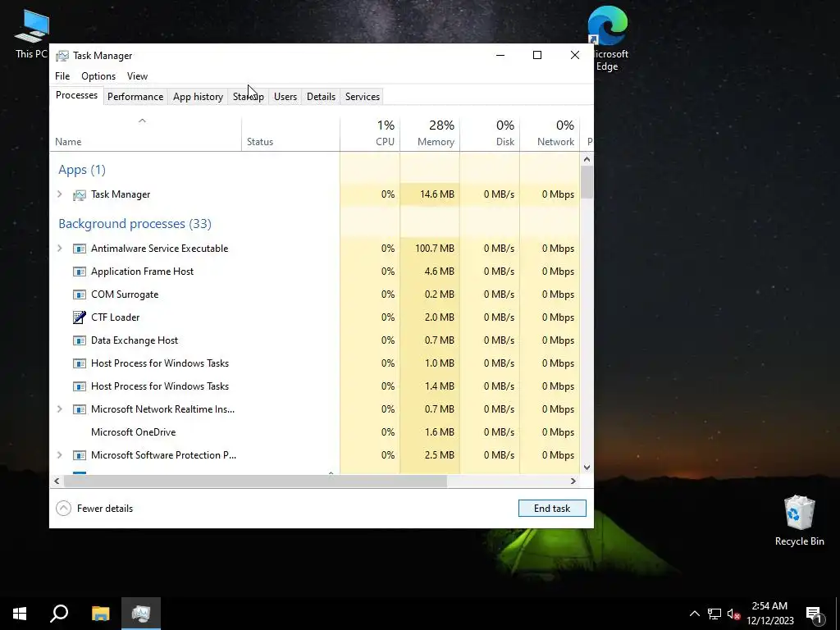Switch to the App history tab
The height and width of the screenshot is (630, 840).
click(x=198, y=97)
